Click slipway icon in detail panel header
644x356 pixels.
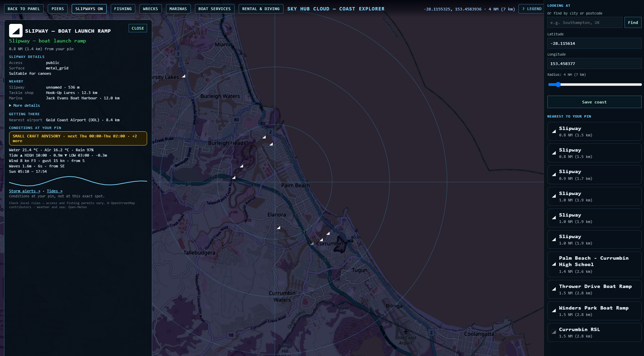coord(16,31)
